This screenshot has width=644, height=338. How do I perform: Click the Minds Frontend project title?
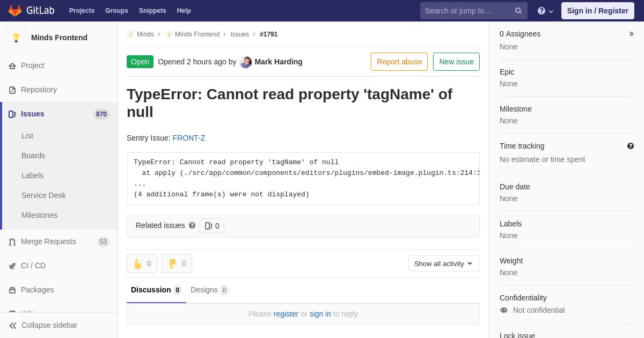click(x=59, y=38)
